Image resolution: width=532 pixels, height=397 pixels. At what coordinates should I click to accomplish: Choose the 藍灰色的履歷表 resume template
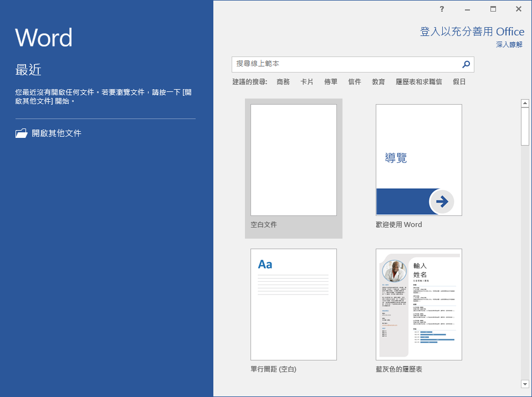click(419, 305)
